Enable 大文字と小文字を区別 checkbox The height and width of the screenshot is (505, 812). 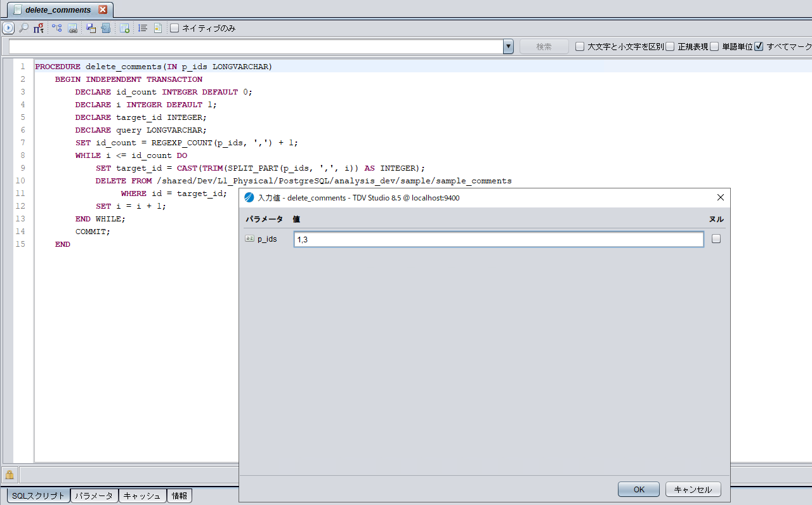(580, 46)
